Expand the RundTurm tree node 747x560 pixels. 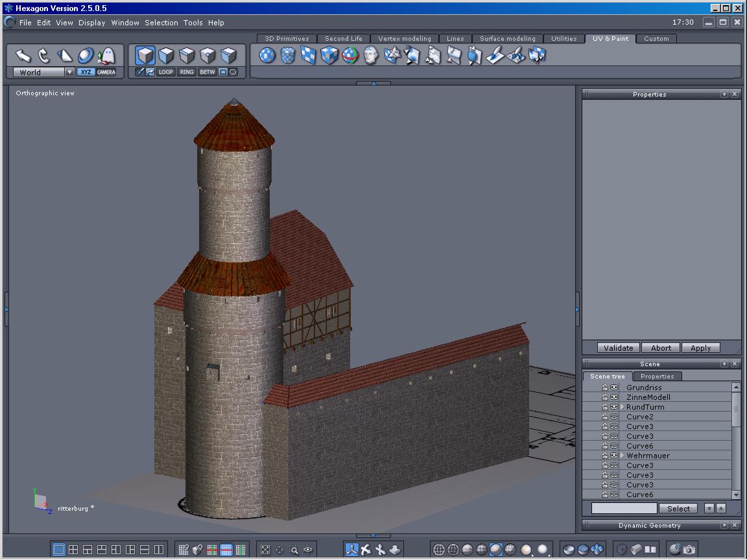(x=622, y=407)
